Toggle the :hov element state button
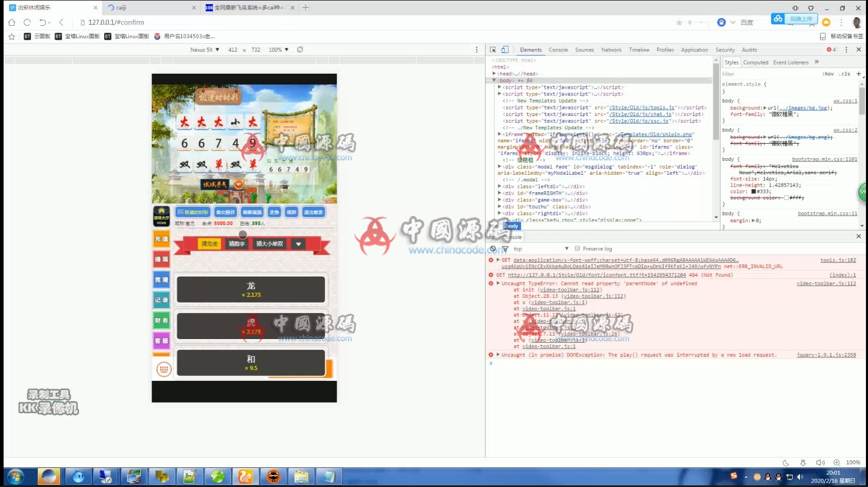Viewport: 868px width, 487px height. pyautogui.click(x=828, y=74)
